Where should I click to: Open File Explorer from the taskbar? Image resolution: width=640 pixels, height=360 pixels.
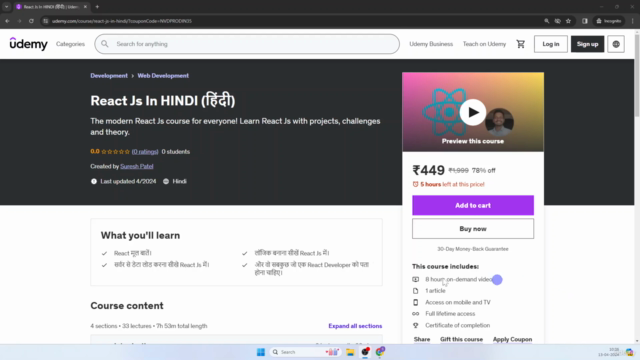tap(350, 352)
